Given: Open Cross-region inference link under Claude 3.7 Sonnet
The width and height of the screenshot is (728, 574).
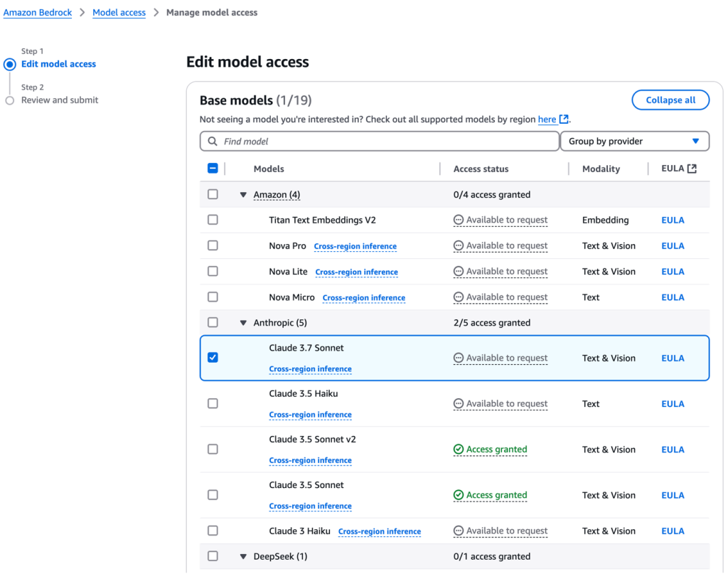Looking at the screenshot, I should pyautogui.click(x=310, y=368).
